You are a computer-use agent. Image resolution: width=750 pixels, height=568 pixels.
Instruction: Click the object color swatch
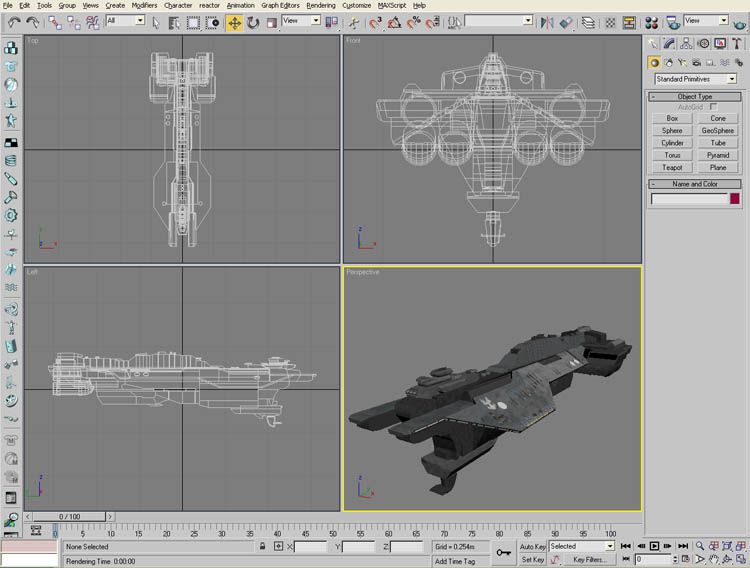735,199
